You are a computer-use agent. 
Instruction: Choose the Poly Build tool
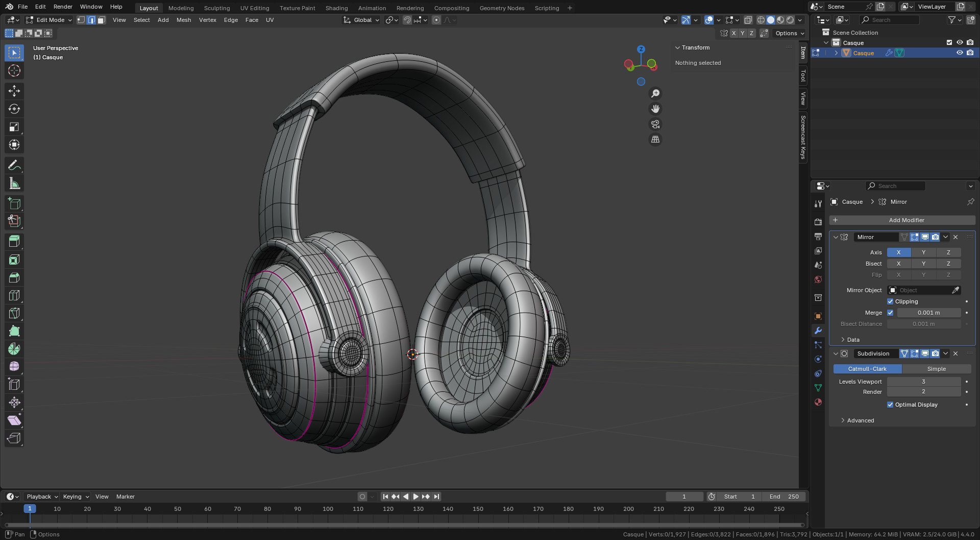(x=14, y=331)
